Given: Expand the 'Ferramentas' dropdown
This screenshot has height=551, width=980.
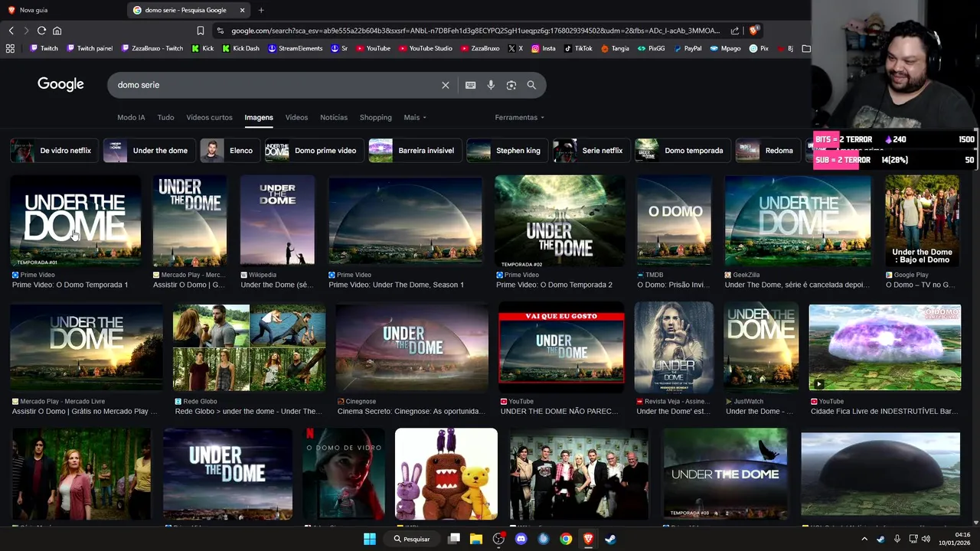Looking at the screenshot, I should [520, 117].
